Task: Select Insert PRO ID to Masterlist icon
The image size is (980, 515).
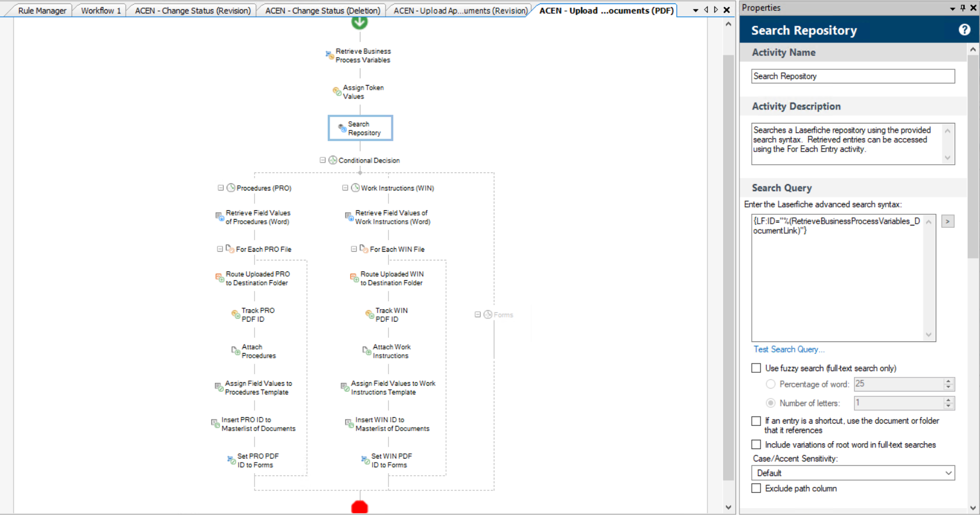Action: pyautogui.click(x=215, y=424)
